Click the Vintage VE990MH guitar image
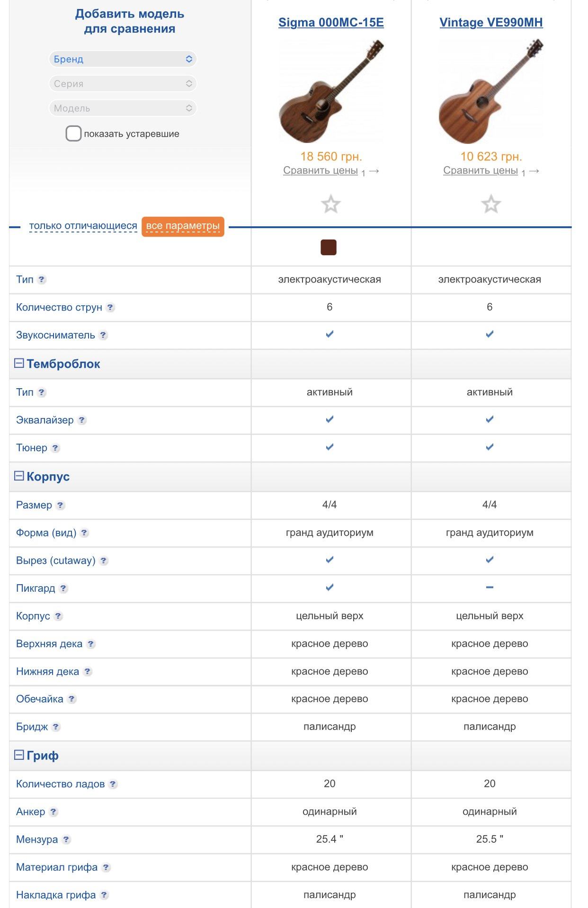This screenshot has height=908, width=588. [491, 91]
